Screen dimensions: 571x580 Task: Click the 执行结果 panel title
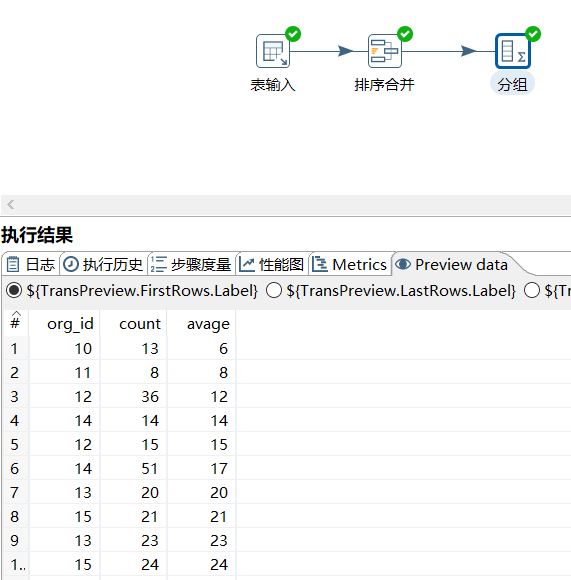(37, 235)
